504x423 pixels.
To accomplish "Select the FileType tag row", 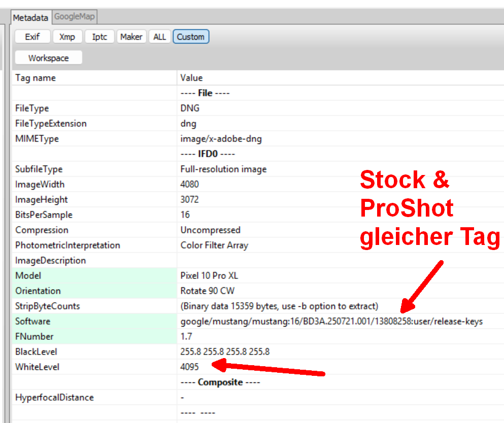I will coord(32,109).
